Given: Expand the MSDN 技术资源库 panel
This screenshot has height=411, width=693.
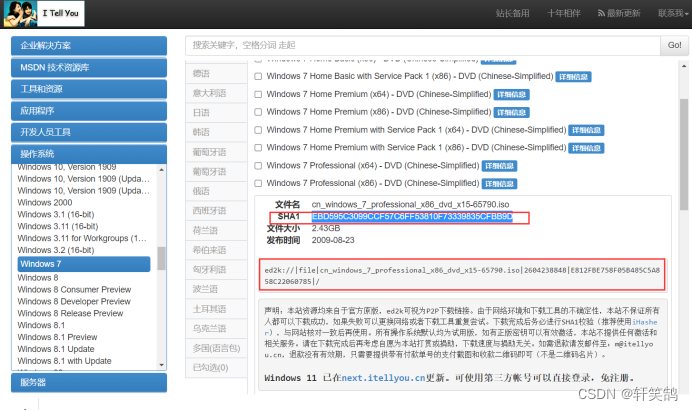Looking at the screenshot, I should pos(89,68).
